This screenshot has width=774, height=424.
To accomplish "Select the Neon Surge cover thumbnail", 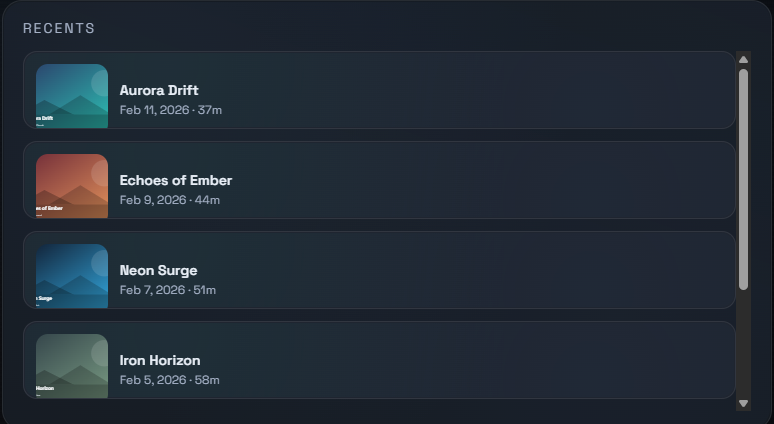I will (72, 276).
